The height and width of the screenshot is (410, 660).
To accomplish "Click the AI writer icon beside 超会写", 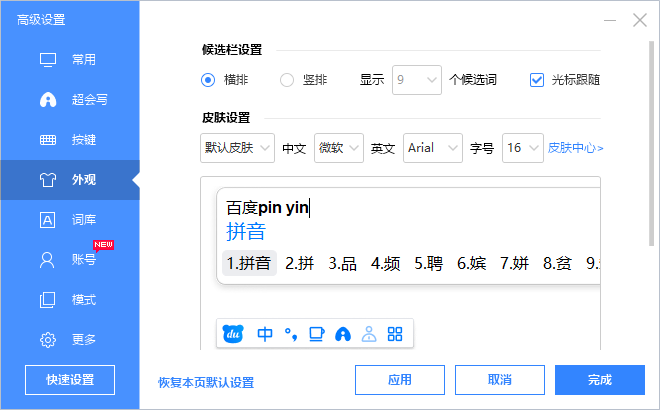I will 48,100.
